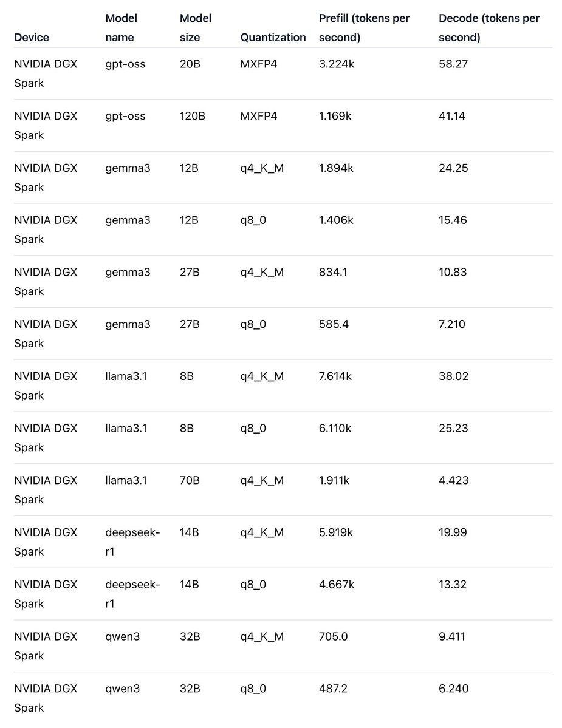
Task: Click the Model name column header
Action: point(122,28)
